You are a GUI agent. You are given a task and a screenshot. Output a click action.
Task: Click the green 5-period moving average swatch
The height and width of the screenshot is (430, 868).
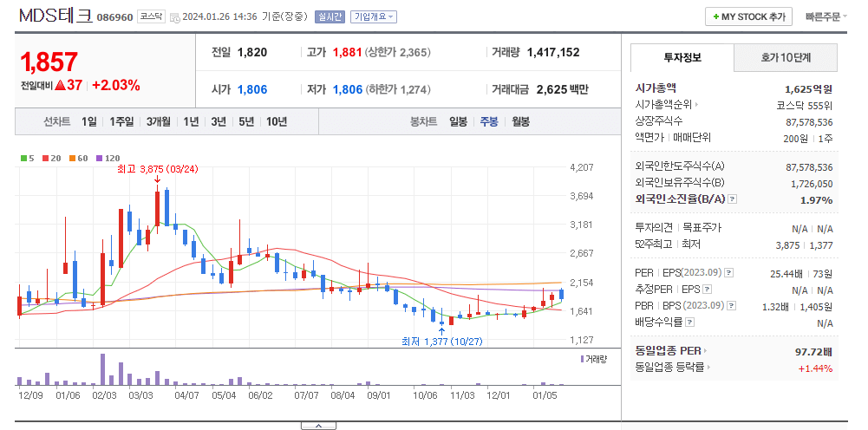pos(23,159)
